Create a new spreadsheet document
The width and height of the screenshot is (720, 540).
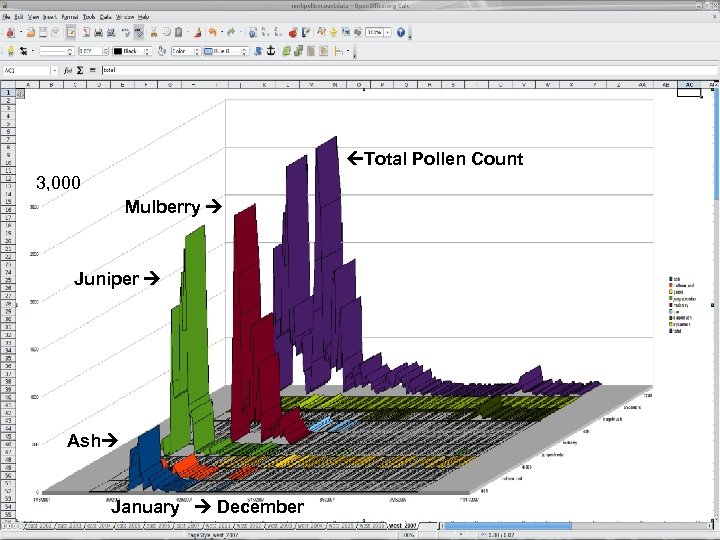[x=11, y=33]
